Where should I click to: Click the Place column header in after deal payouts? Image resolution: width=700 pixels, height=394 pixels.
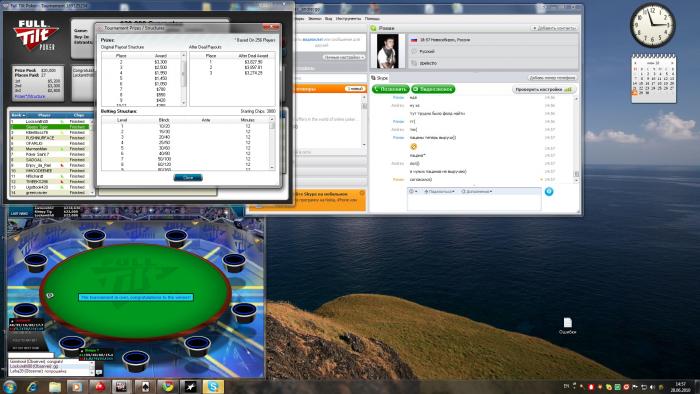[x=211, y=56]
